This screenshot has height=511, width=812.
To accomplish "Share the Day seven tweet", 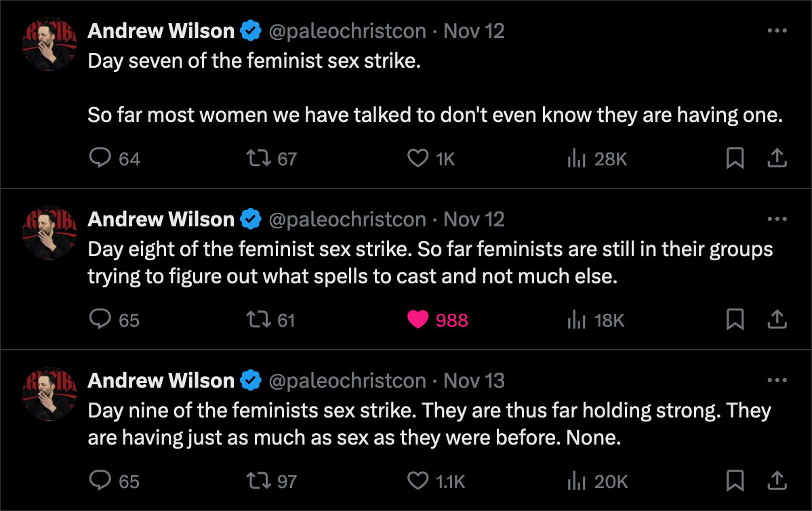I will point(777,158).
